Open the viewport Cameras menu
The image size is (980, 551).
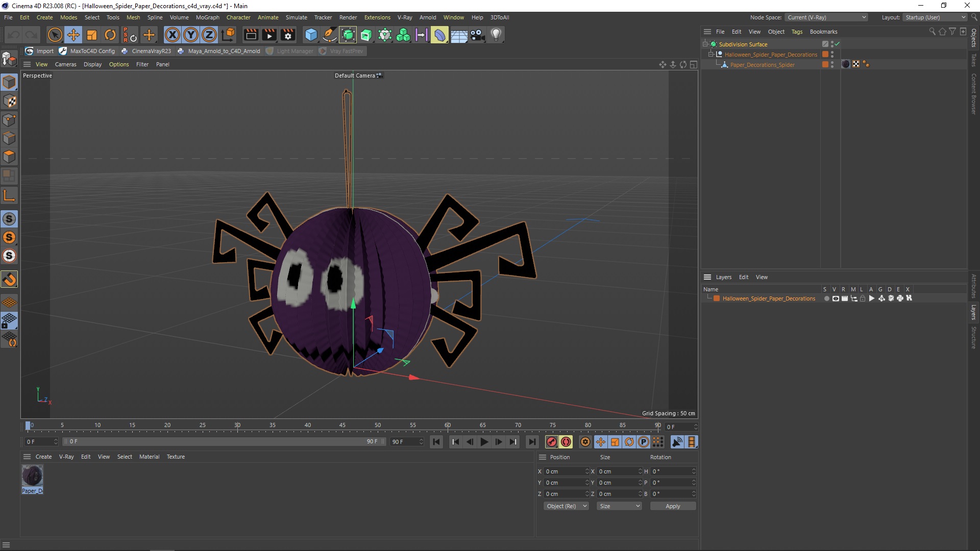pos(65,64)
